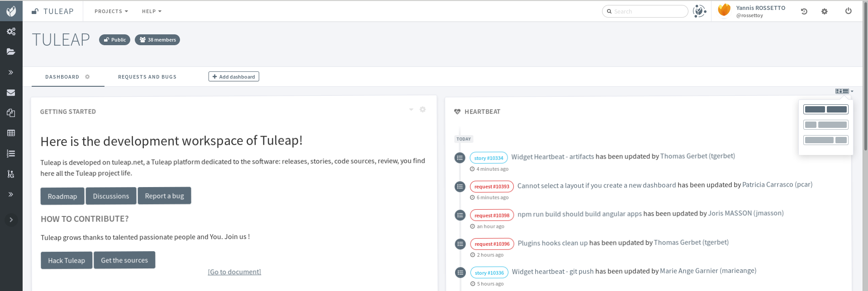Viewport: 868px width, 291px height.
Task: Open the history clock icon
Action: [804, 11]
